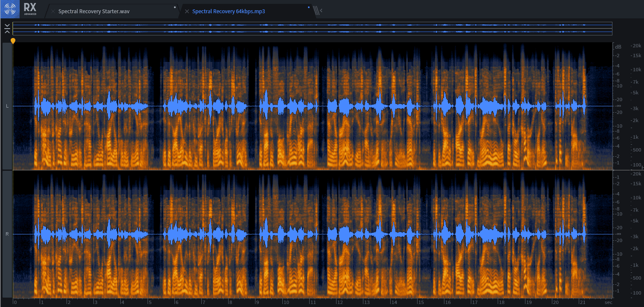Click the 'dB' amplitude scale label

pos(618,46)
